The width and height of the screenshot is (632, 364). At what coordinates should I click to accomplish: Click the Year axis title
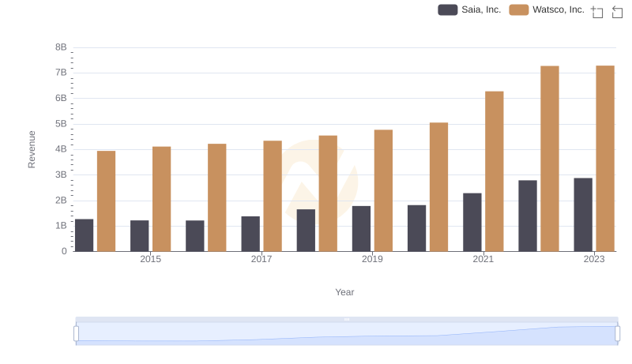pos(344,292)
